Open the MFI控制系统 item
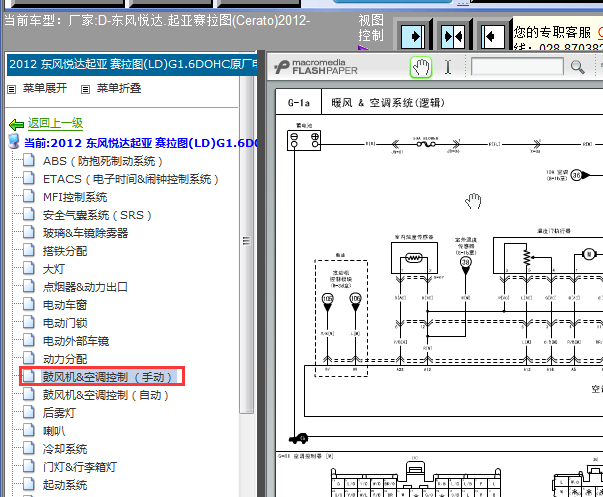This screenshot has height=497, width=603. (x=75, y=197)
